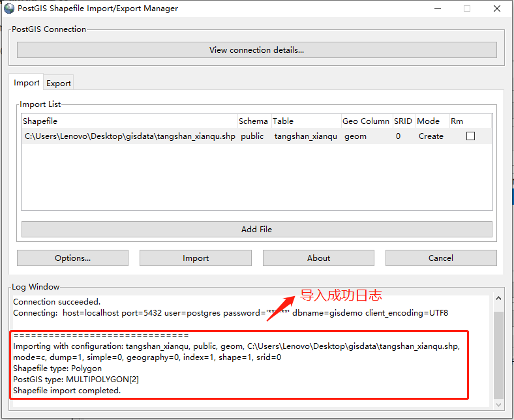
Task: Click the Geo Column cell showing geom
Action: [355, 136]
